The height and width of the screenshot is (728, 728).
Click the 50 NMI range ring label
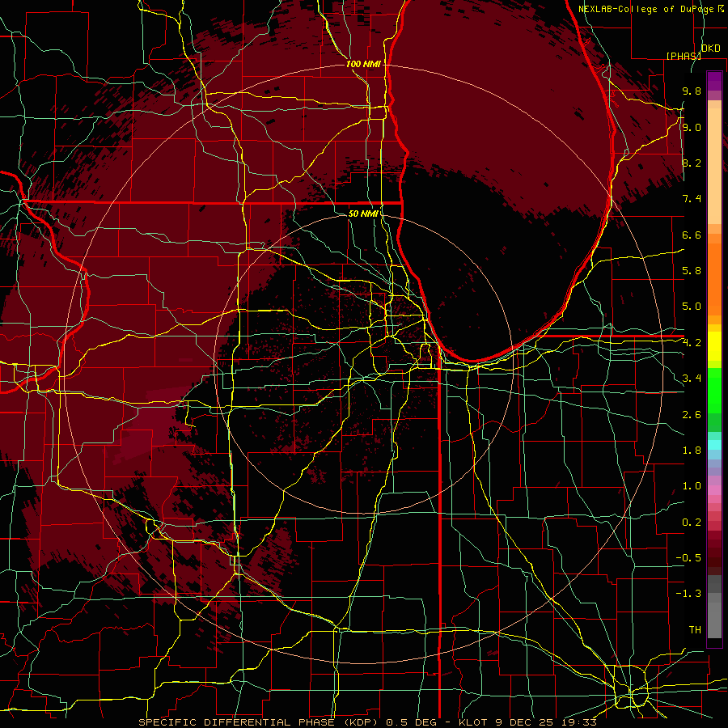coord(363,214)
